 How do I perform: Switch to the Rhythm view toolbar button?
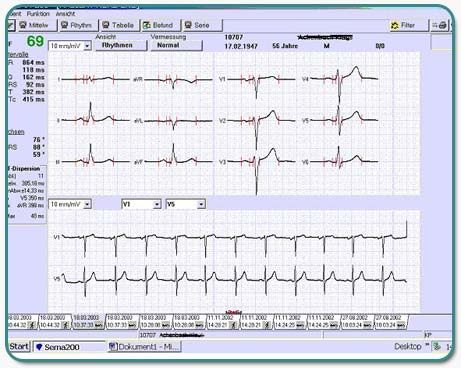coord(79,25)
